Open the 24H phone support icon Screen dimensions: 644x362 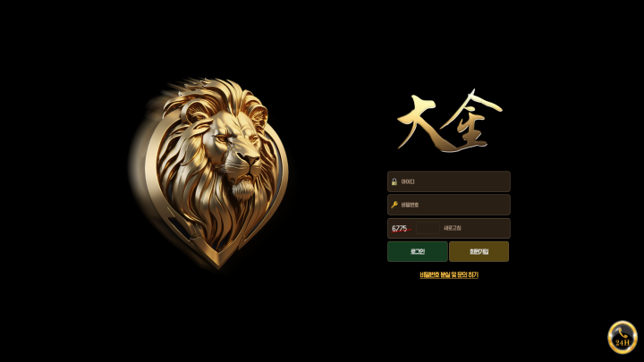[623, 337]
